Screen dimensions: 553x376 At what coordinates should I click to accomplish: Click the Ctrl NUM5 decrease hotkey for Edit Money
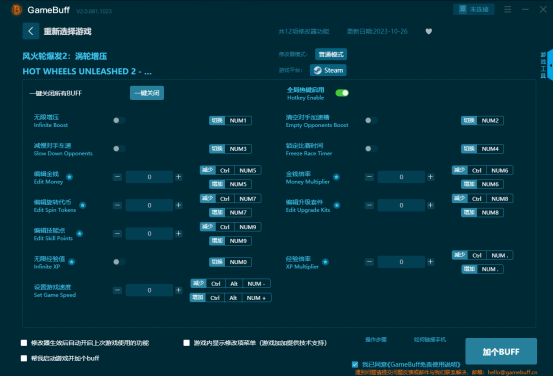(230, 170)
